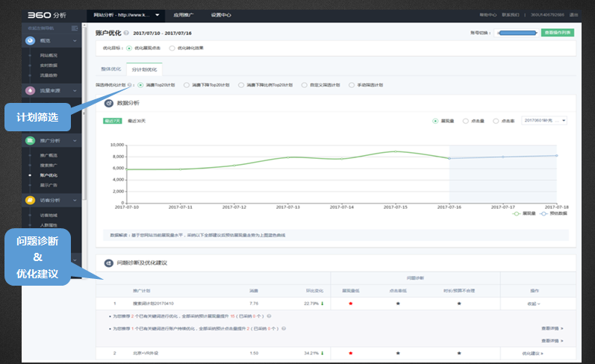Click the 问题诊断及优化建议 section icon
595x364 pixels.
[109, 263]
